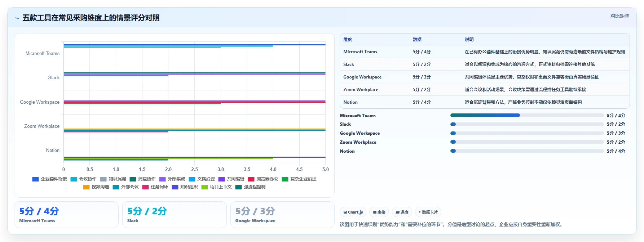Click the dark green 强流程控制 legend swatch
Screen dimensions: 644x242
tap(238, 187)
